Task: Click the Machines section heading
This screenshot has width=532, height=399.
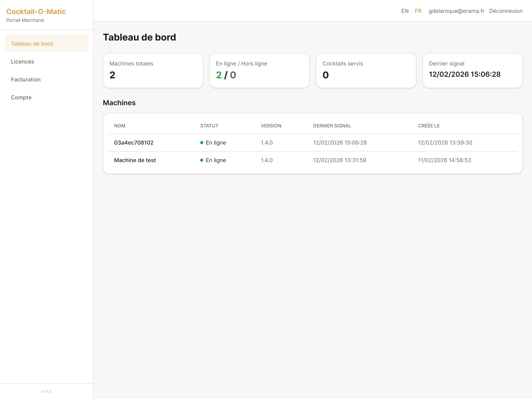Action: pyautogui.click(x=119, y=103)
